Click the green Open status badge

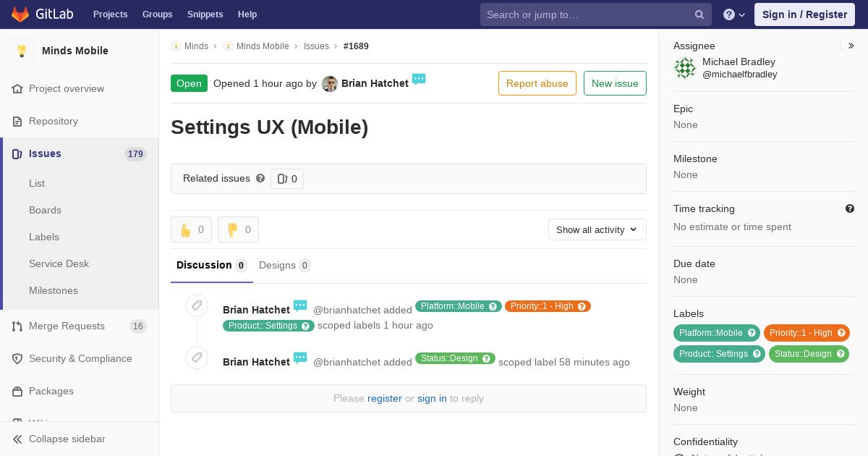click(189, 83)
